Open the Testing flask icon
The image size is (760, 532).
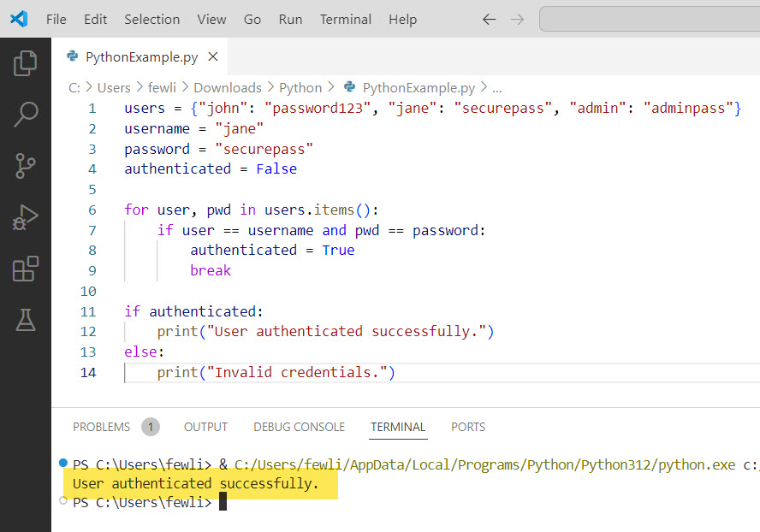(26, 320)
